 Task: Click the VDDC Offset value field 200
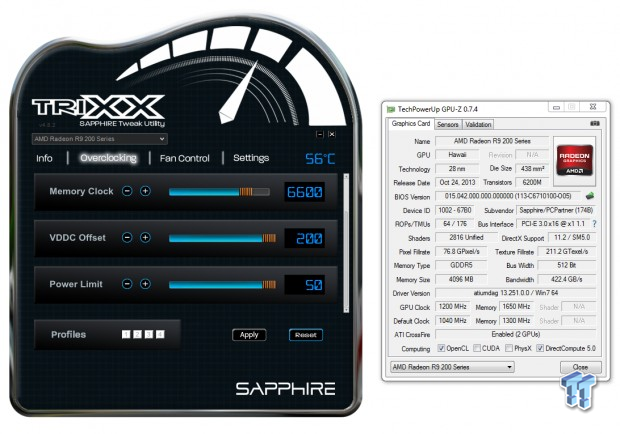click(304, 238)
